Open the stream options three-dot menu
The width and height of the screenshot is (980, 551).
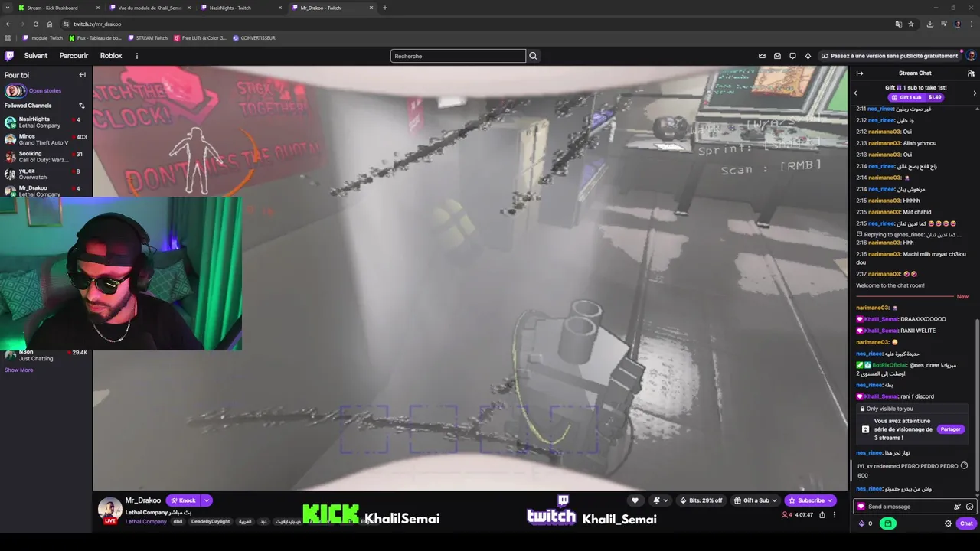[x=835, y=515]
